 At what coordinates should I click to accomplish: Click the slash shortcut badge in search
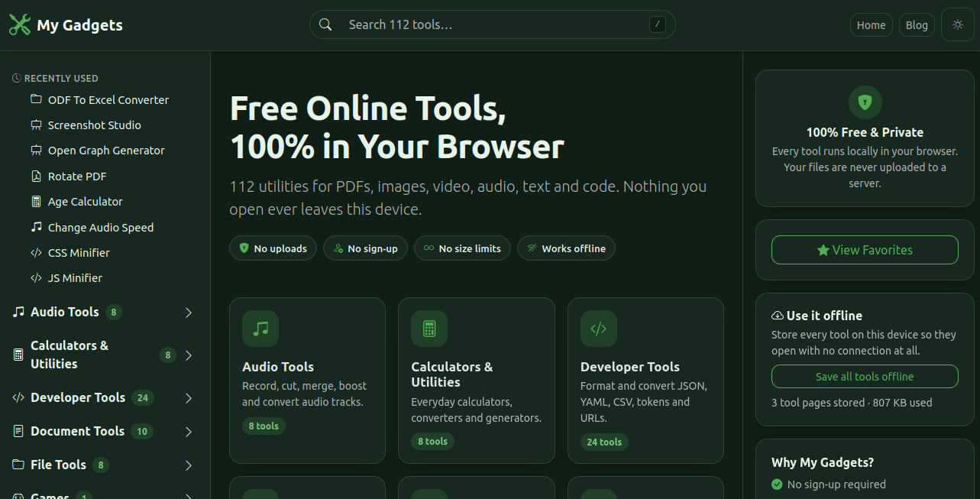[x=657, y=24]
